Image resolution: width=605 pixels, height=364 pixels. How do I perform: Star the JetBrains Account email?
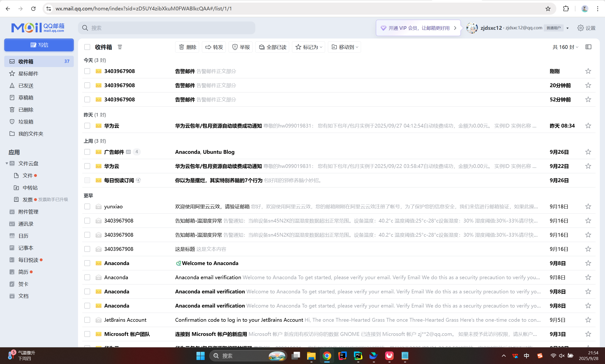pos(588,320)
